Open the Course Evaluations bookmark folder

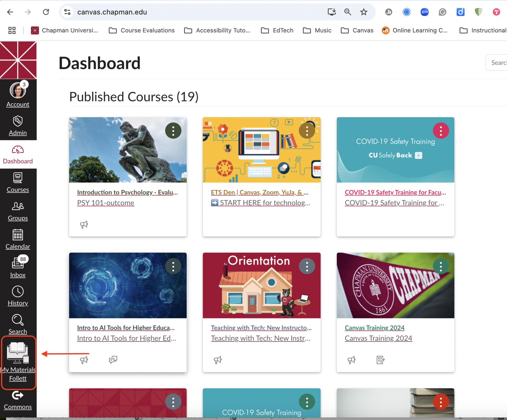pos(142,30)
